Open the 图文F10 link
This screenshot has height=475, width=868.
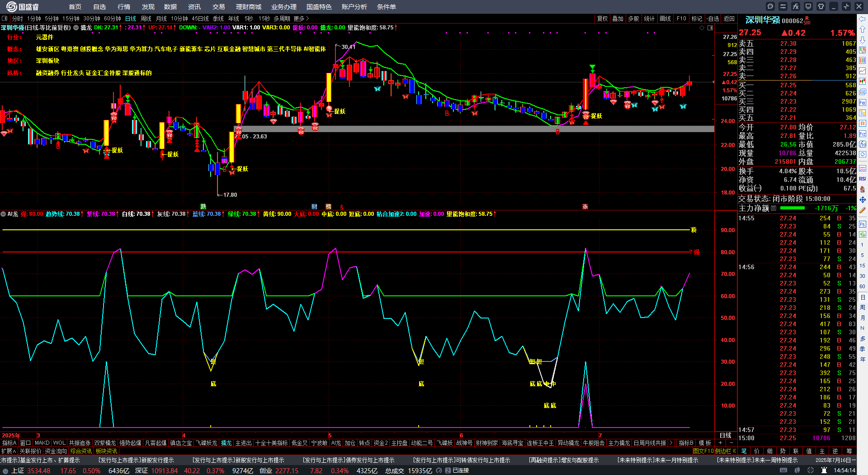703,451
